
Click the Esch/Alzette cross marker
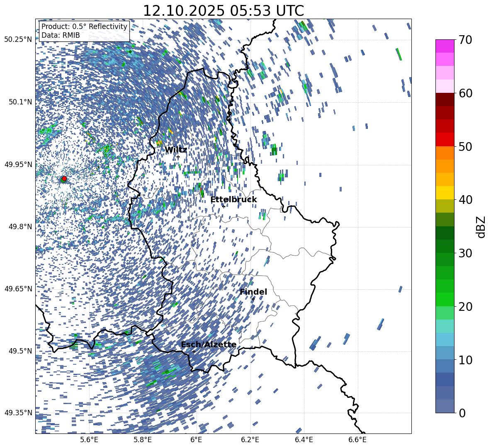(194, 351)
